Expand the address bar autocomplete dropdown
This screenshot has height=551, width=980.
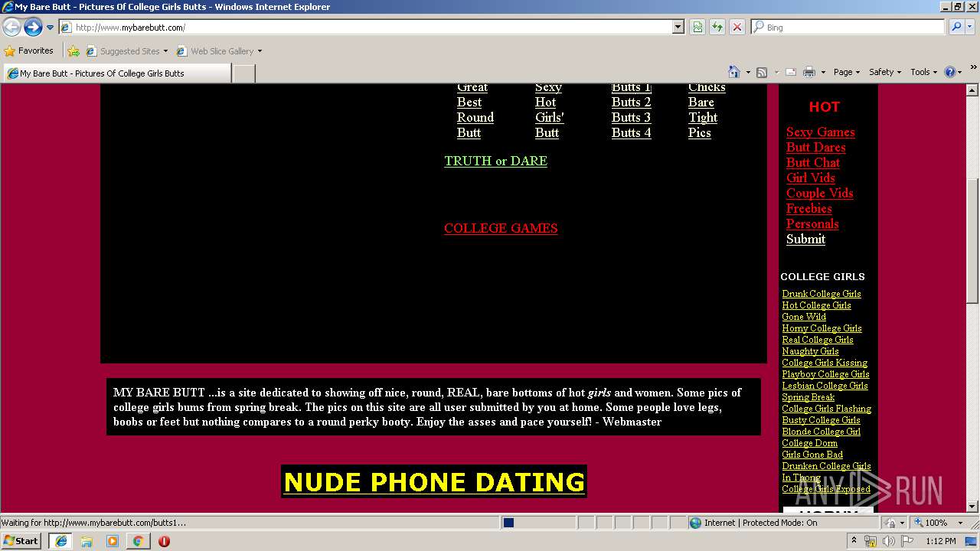tap(678, 28)
